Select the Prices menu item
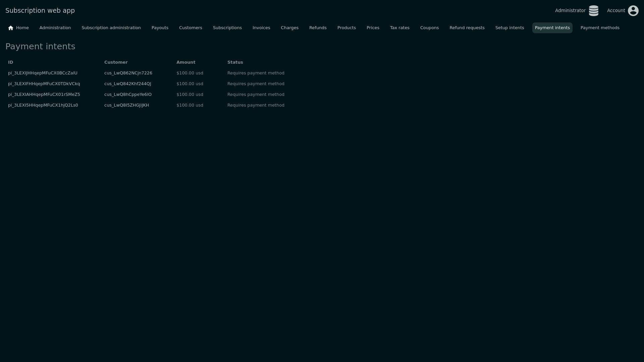644x362 pixels. tap(373, 28)
